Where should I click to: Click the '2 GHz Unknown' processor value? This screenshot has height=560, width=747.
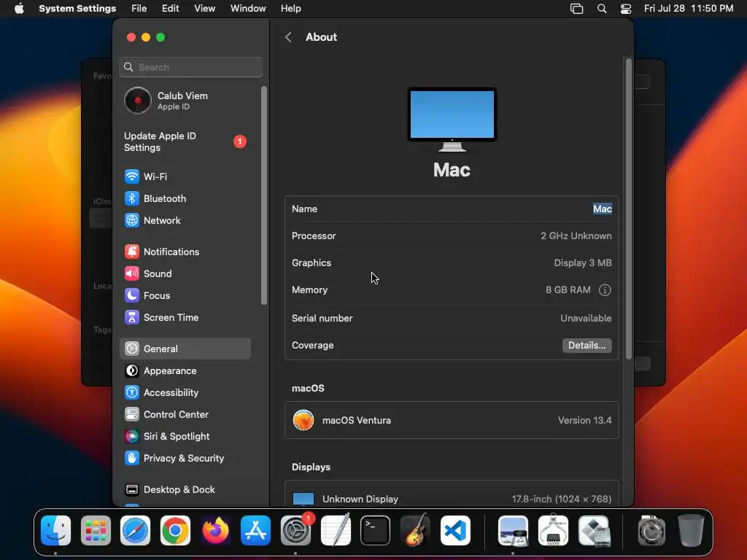pyautogui.click(x=576, y=236)
